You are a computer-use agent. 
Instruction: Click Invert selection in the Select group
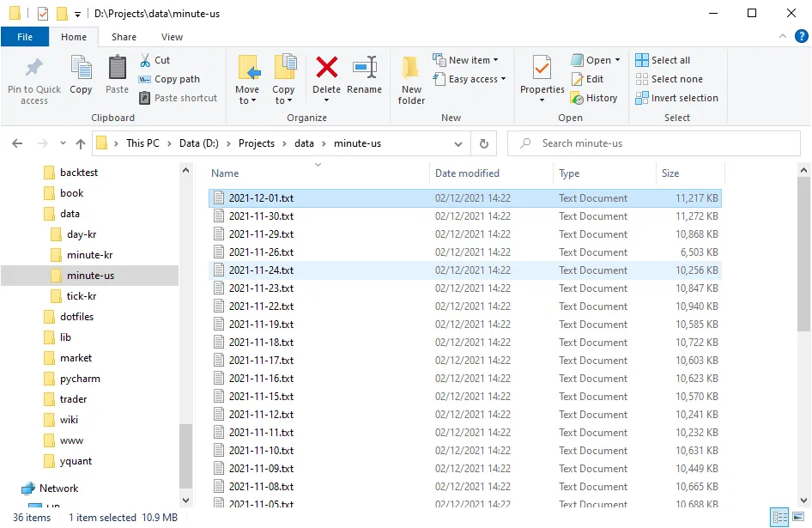676,98
